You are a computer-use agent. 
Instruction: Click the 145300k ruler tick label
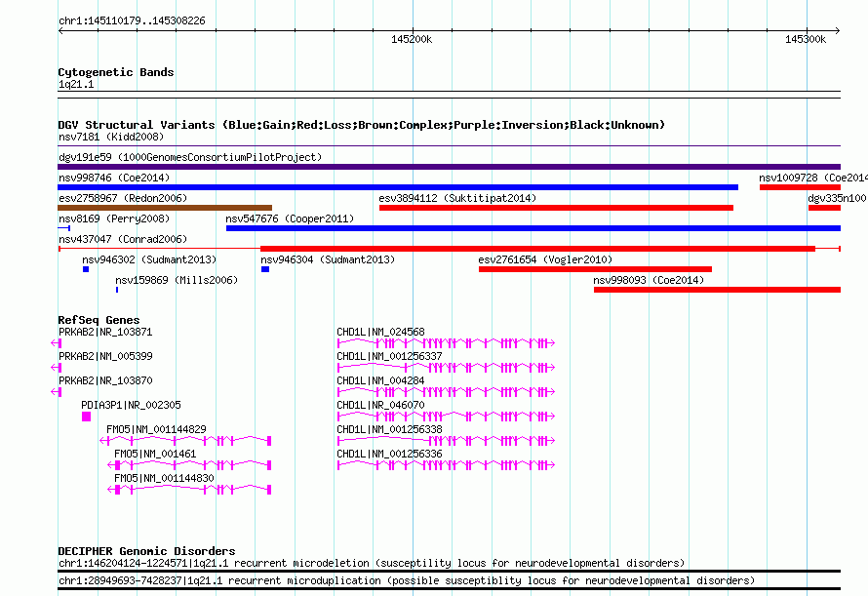coord(806,39)
